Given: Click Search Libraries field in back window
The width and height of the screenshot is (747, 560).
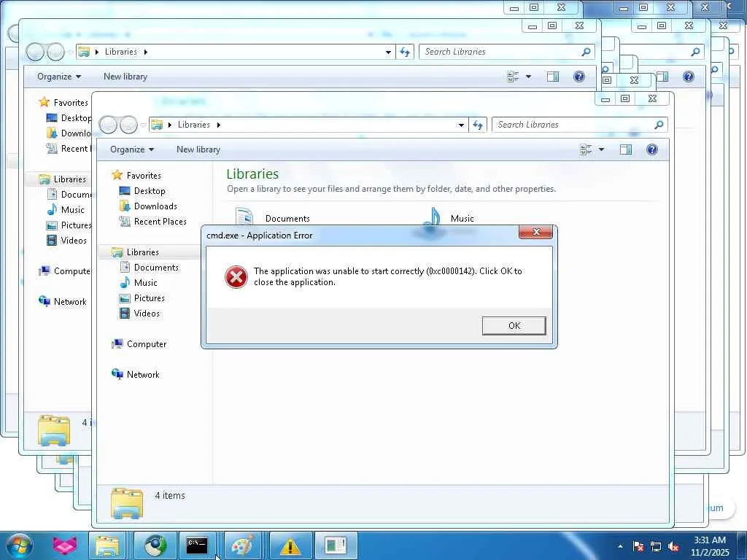Looking at the screenshot, I should coord(506,52).
